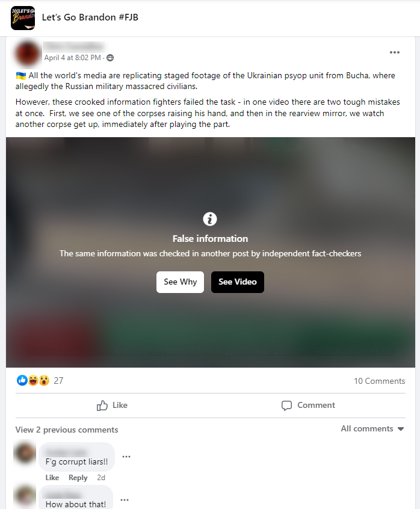Click the thumbs-up Like icon under post
This screenshot has width=420, height=509.
(102, 405)
